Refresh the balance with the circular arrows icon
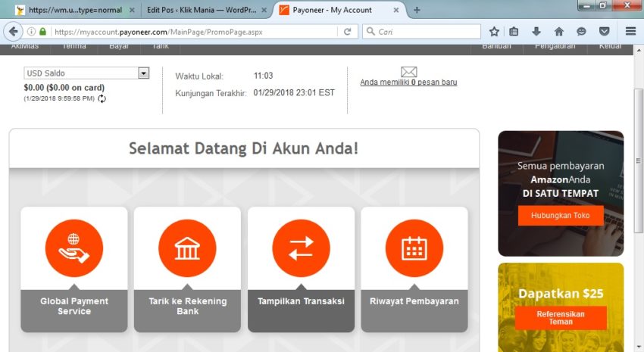The height and width of the screenshot is (352, 644). coord(102,98)
